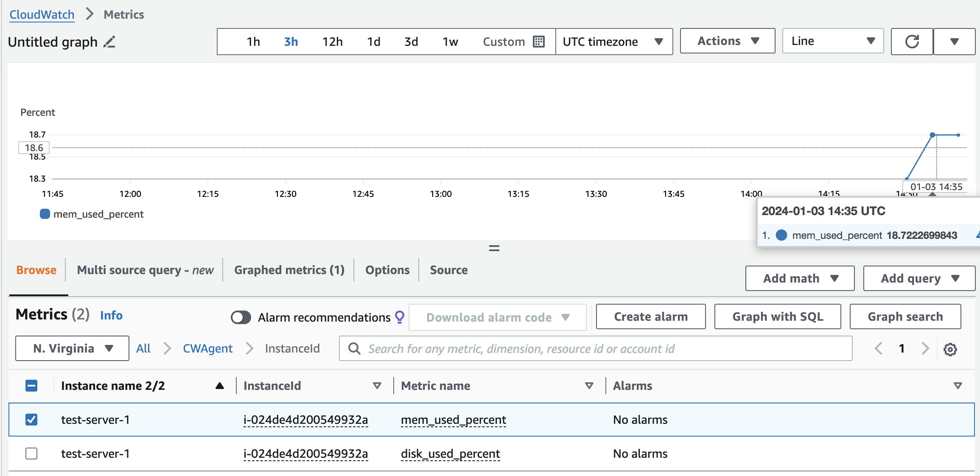The width and height of the screenshot is (980, 476).
Task: Uncheck the mem_used_percent metric row
Action: pos(31,420)
